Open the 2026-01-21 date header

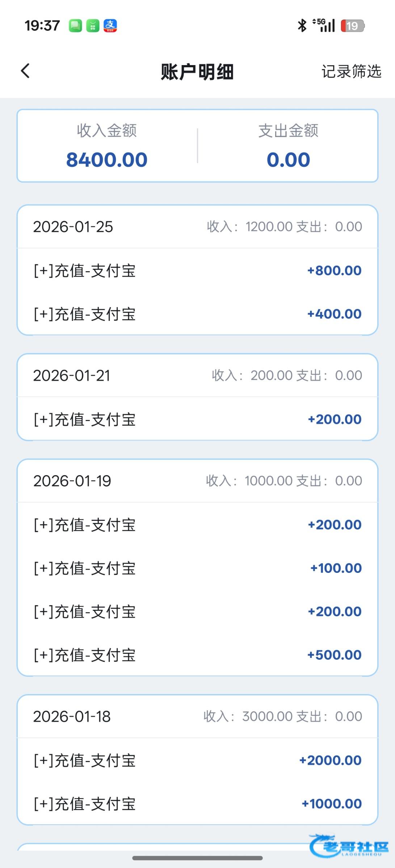pos(197,375)
